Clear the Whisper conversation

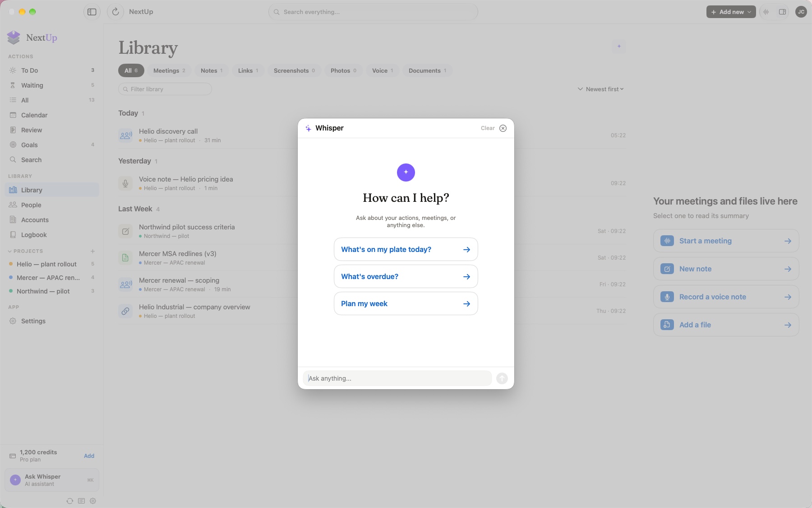488,128
